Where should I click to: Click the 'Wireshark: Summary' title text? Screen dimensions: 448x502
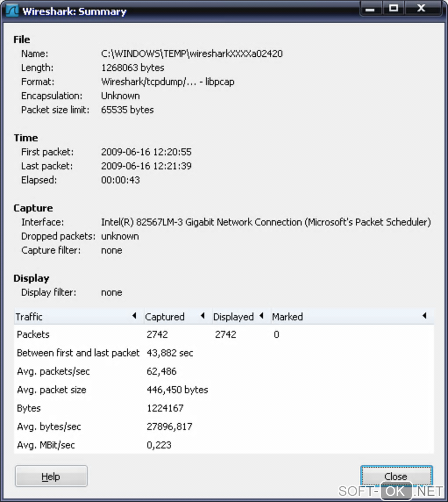click(x=74, y=11)
